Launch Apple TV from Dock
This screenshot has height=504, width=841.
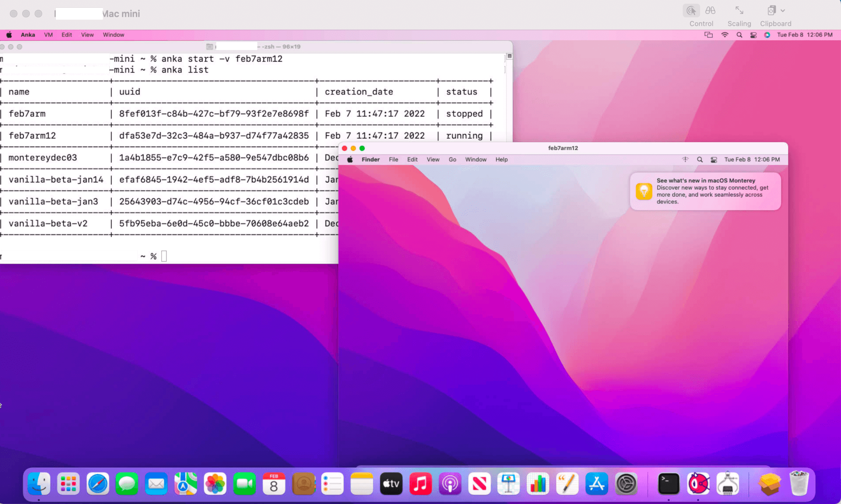[391, 483]
